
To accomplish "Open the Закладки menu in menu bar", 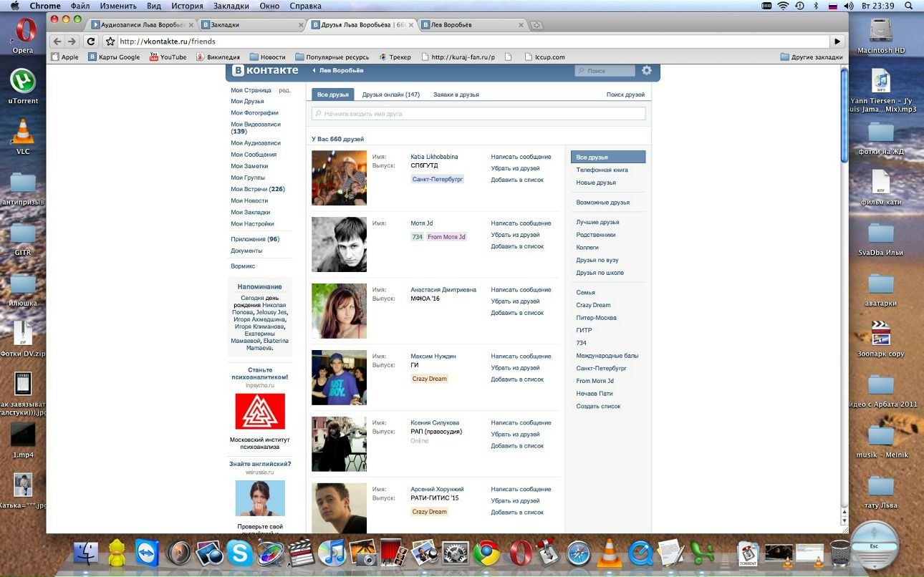I will 231,6.
